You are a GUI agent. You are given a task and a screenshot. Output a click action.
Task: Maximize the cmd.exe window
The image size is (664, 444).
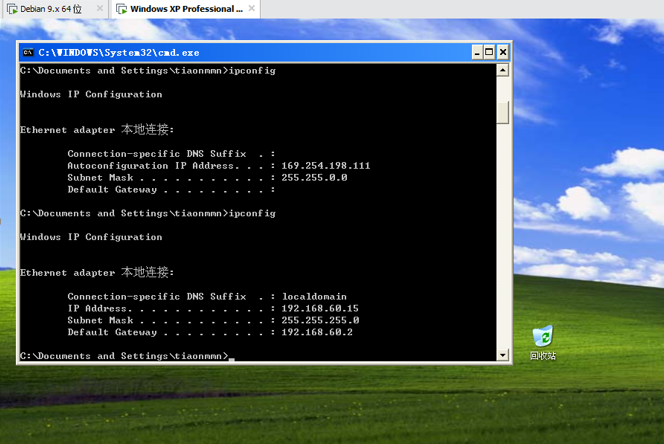489,52
